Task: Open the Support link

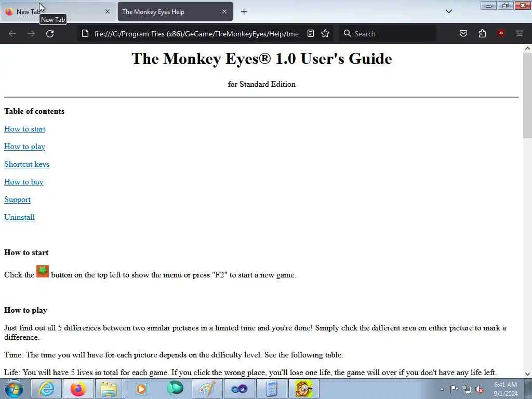Action: tap(17, 199)
